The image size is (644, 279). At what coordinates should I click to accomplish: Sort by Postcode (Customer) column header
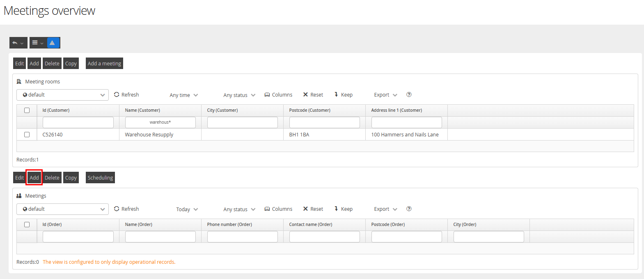(309, 110)
